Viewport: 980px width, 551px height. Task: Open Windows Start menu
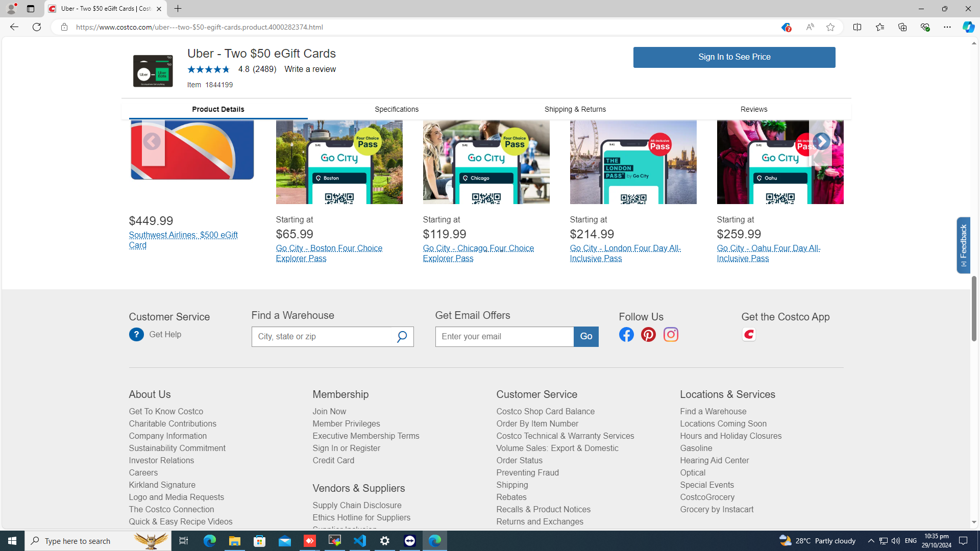(12, 541)
